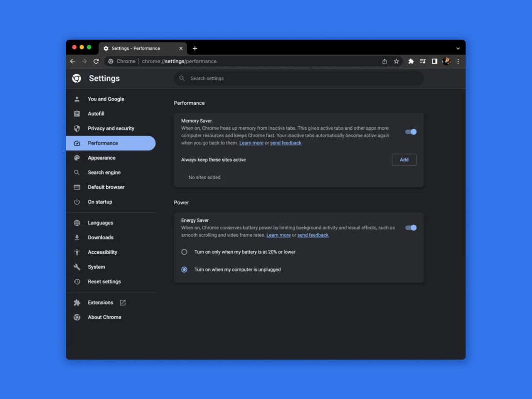532x399 pixels.
Task: Open the profile avatar icon
Action: pos(446,61)
